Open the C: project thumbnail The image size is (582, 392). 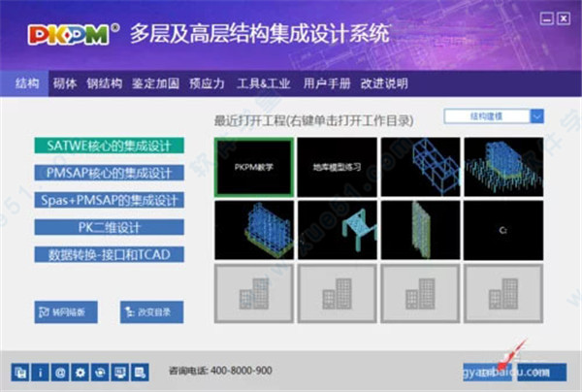coord(503,230)
